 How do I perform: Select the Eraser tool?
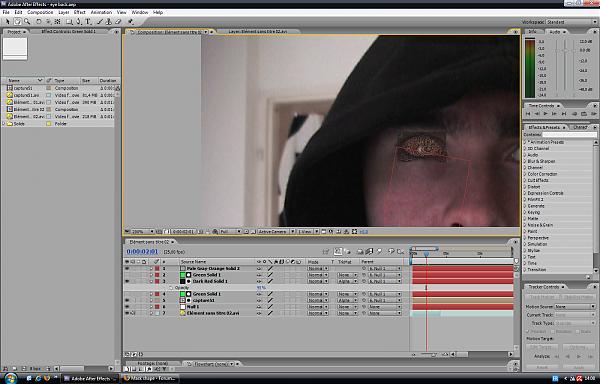(119, 22)
